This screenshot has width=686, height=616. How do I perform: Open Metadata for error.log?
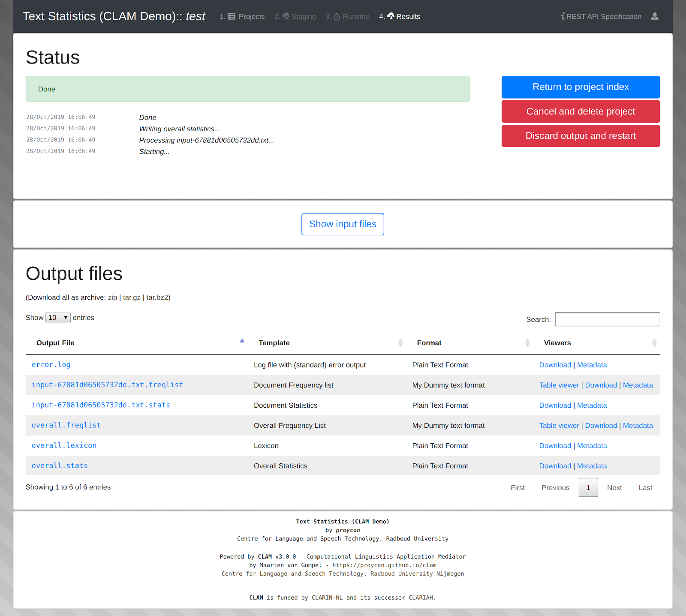point(592,365)
